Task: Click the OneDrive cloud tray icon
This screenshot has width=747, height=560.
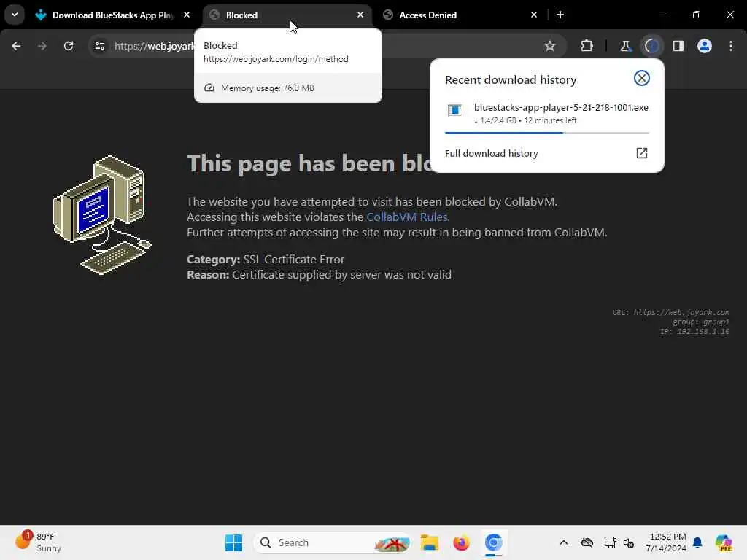Action: [x=587, y=542]
